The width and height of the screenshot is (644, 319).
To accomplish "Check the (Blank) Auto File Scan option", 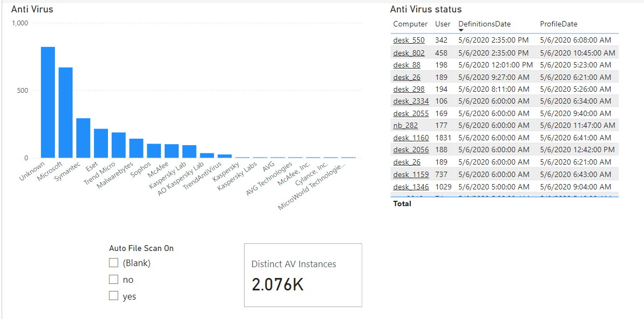I will (113, 263).
